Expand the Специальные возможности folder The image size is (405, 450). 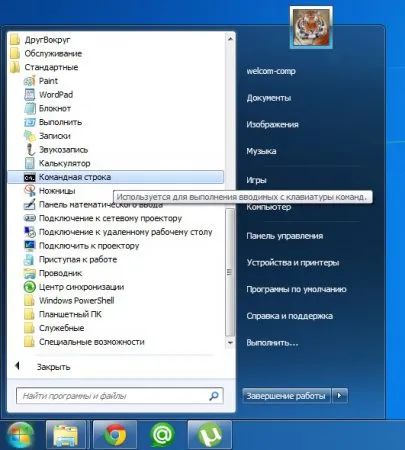click(29, 342)
